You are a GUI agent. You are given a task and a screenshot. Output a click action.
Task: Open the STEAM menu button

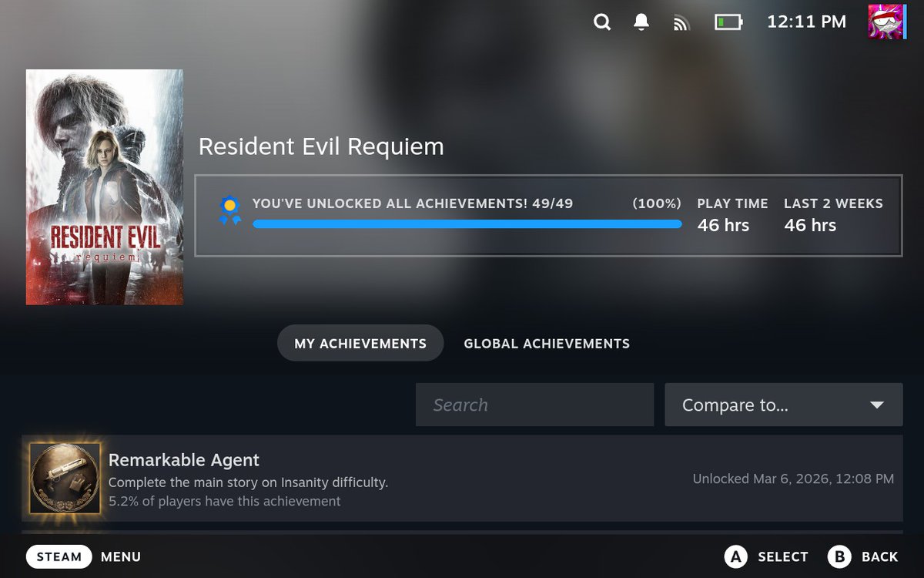pos(59,556)
